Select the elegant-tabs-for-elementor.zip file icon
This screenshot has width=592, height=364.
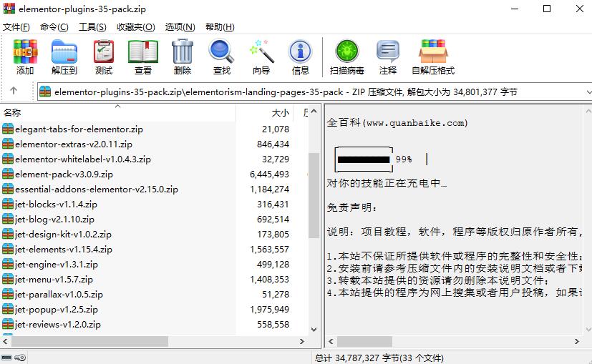click(8, 129)
